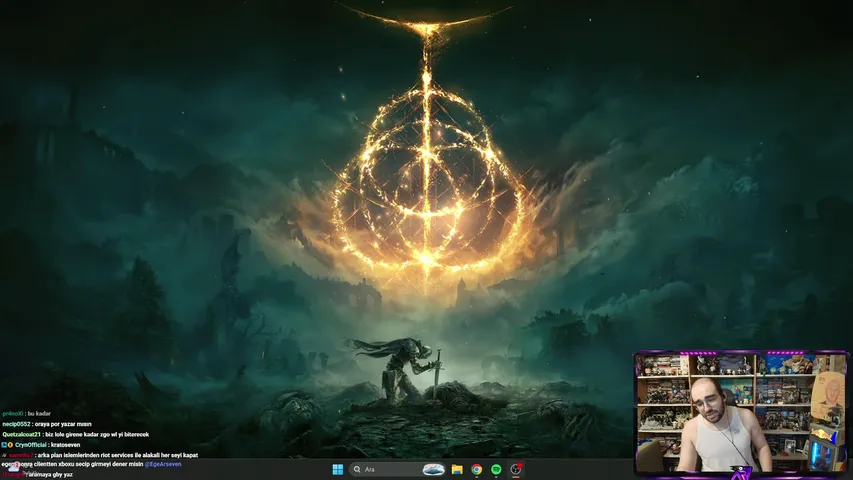Click chat message from Quetzalcoat21
The width and height of the screenshot is (853, 480).
(76, 434)
